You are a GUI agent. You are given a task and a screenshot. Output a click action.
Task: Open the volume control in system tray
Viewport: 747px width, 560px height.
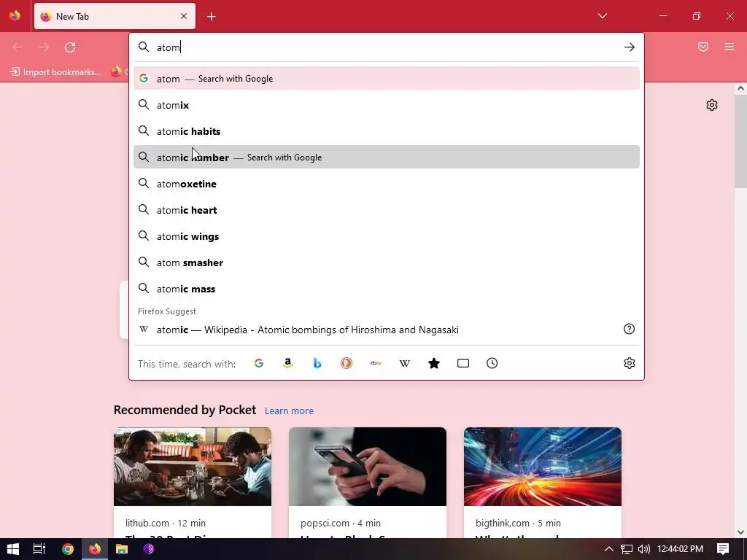pyautogui.click(x=643, y=549)
